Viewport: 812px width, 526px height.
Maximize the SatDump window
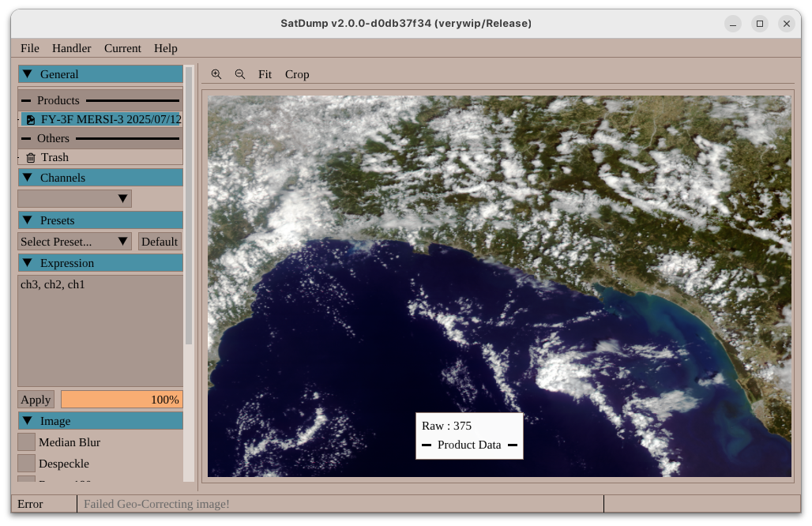point(760,24)
